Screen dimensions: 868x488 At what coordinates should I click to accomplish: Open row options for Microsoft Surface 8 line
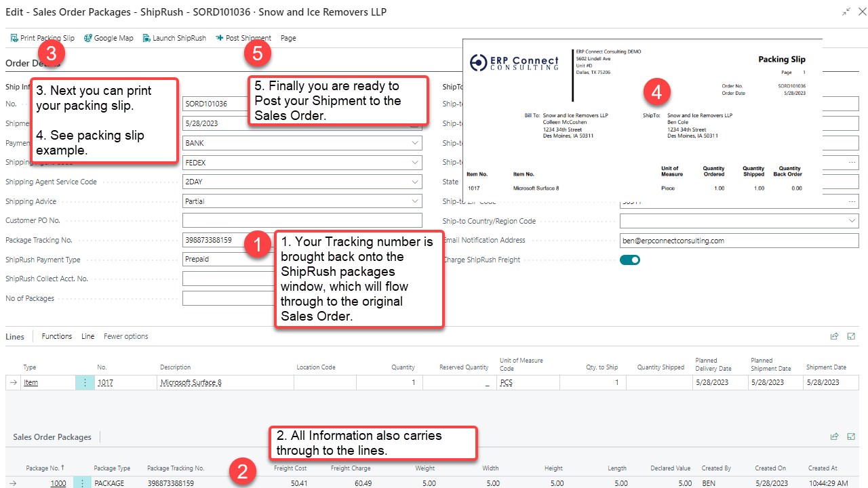85,382
